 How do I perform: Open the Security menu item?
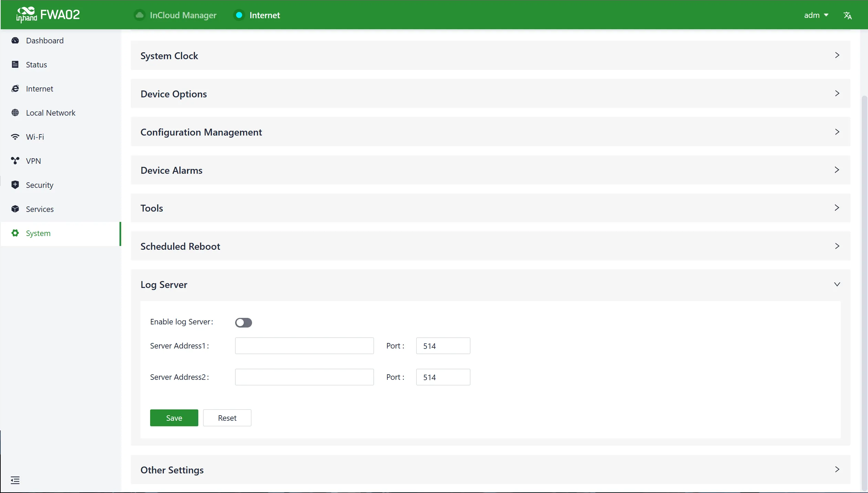coord(61,185)
